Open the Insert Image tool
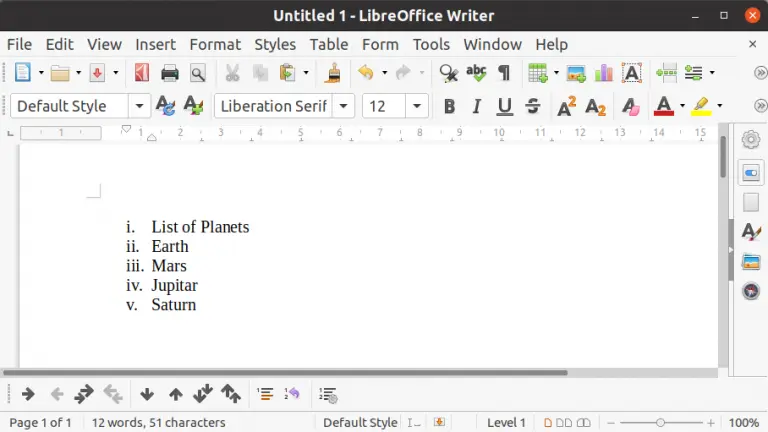 576,73
